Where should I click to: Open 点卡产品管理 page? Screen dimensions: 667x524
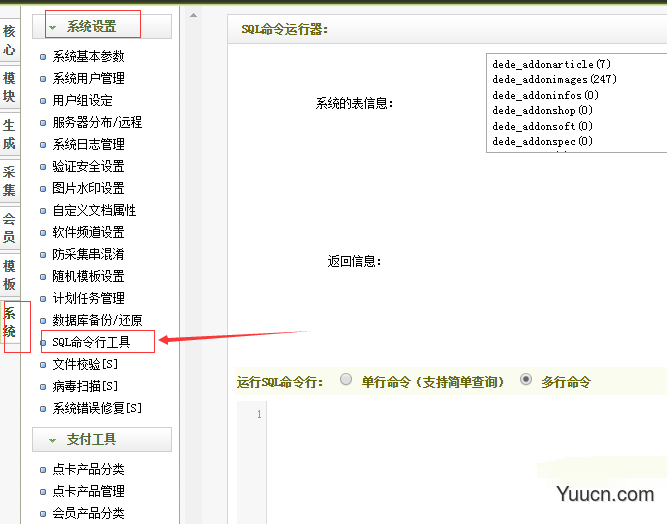coord(88,492)
